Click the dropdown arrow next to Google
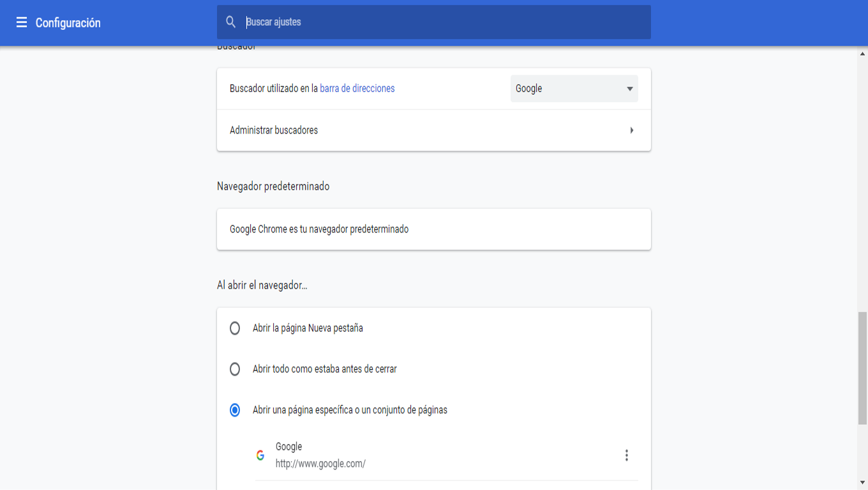Image resolution: width=868 pixels, height=490 pixels. coord(630,89)
